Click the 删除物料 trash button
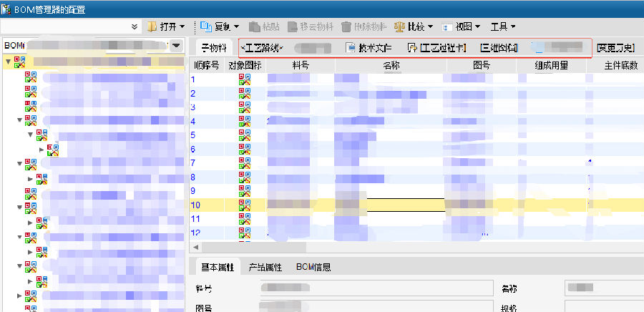Viewport: 644px width, 312px height. (x=364, y=27)
